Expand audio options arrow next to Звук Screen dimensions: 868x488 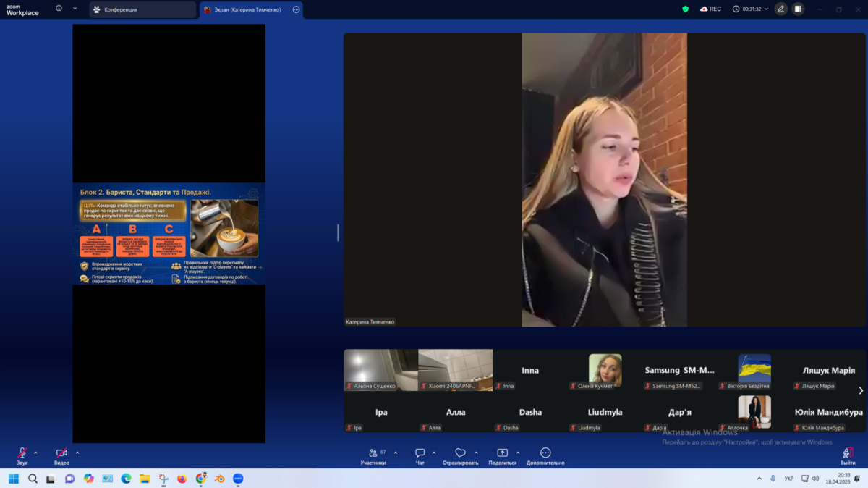35,453
